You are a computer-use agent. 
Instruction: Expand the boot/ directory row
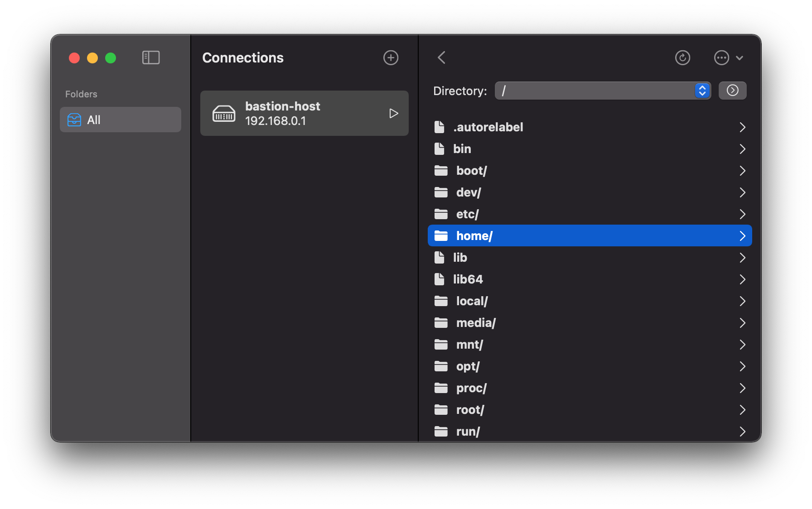click(x=742, y=170)
